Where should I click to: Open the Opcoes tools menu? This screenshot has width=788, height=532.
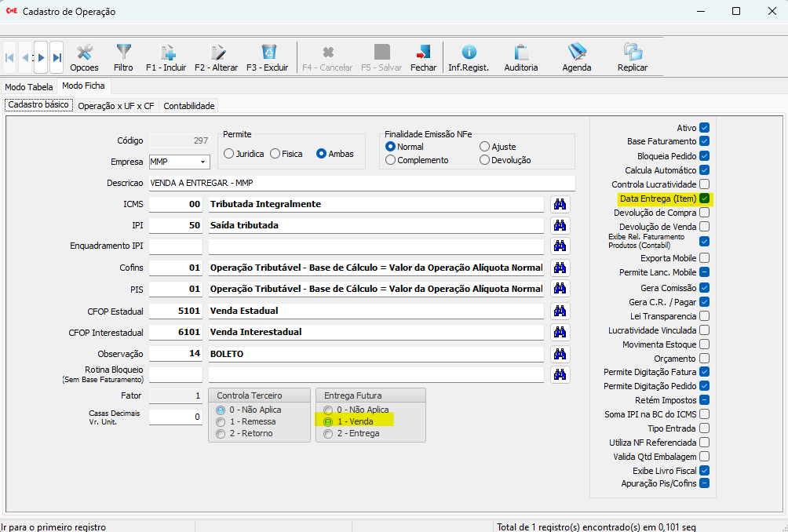point(84,57)
